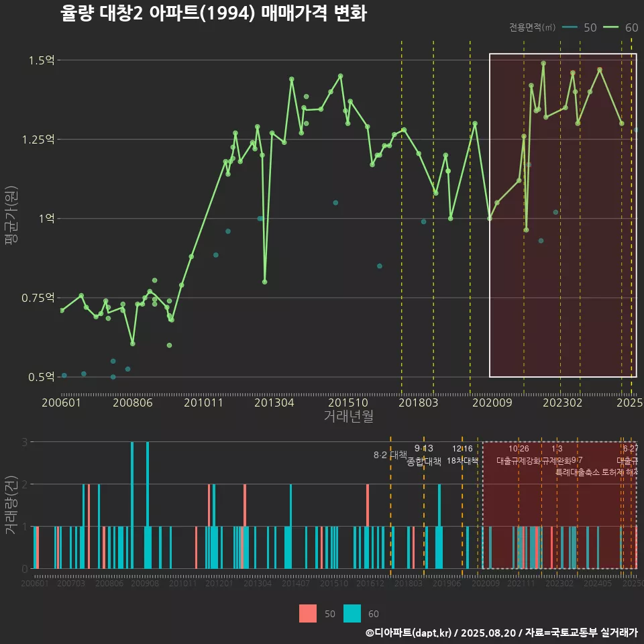Screen dimensions: 644x644
Task: Click the 1억 y-axis label
Action: click(x=46, y=218)
